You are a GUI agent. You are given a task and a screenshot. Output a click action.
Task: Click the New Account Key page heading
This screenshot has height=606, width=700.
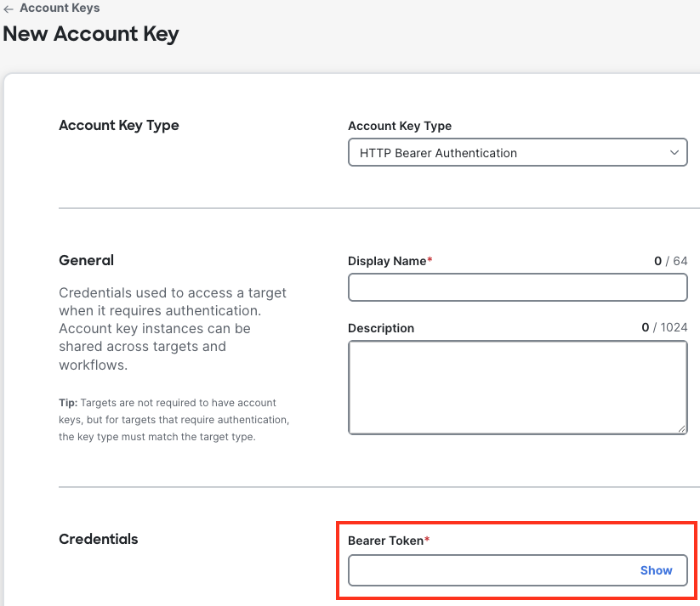[91, 34]
